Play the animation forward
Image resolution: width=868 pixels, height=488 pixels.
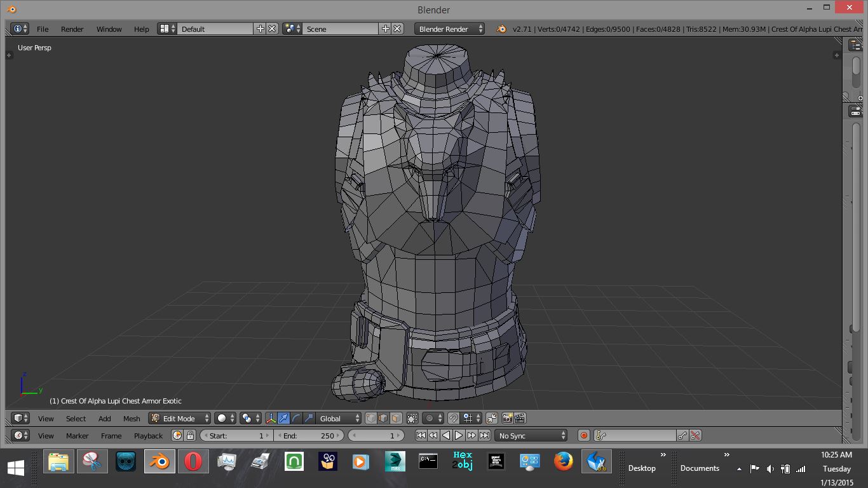(459, 435)
